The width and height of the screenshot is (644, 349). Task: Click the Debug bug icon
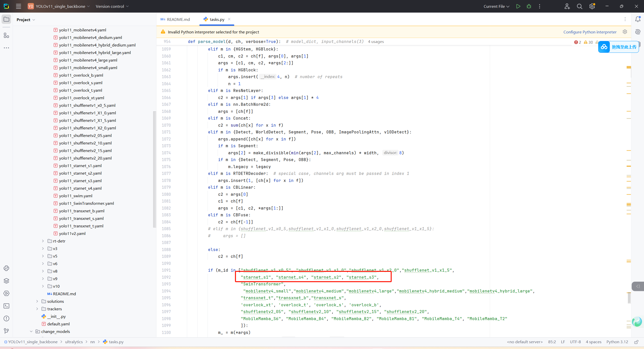click(529, 6)
